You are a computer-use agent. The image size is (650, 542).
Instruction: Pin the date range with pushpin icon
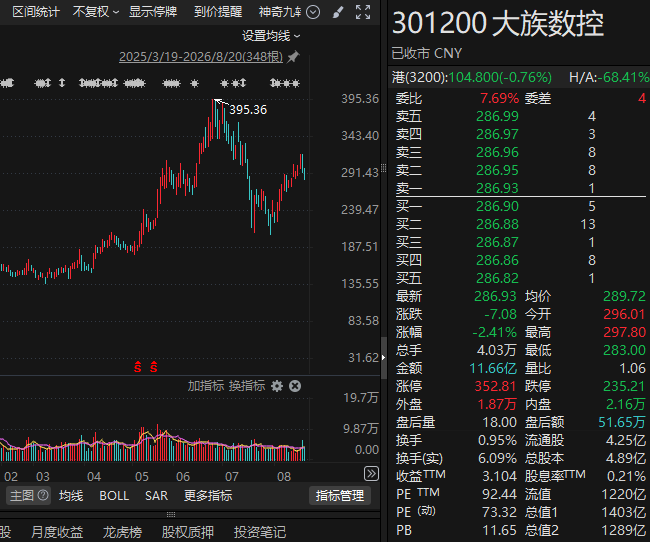[x=293, y=57]
